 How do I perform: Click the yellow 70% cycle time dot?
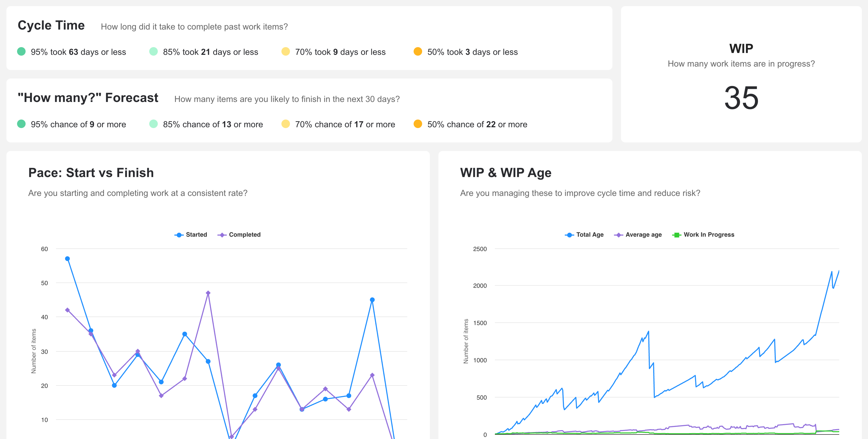coord(285,52)
